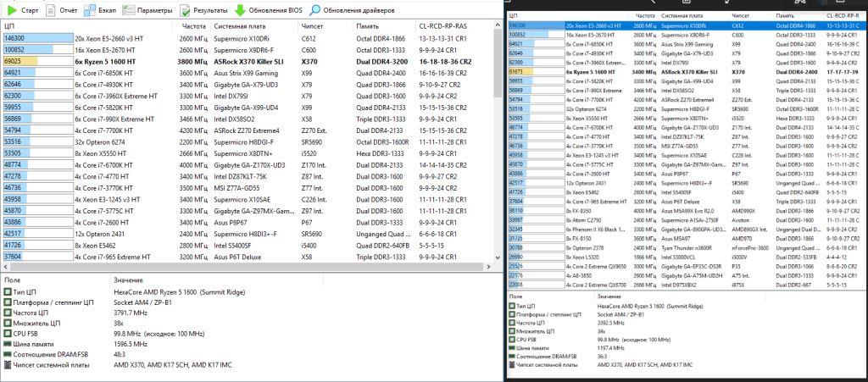Click the CPU FSB field icon in left window
The image size is (868, 382).
tap(7, 334)
